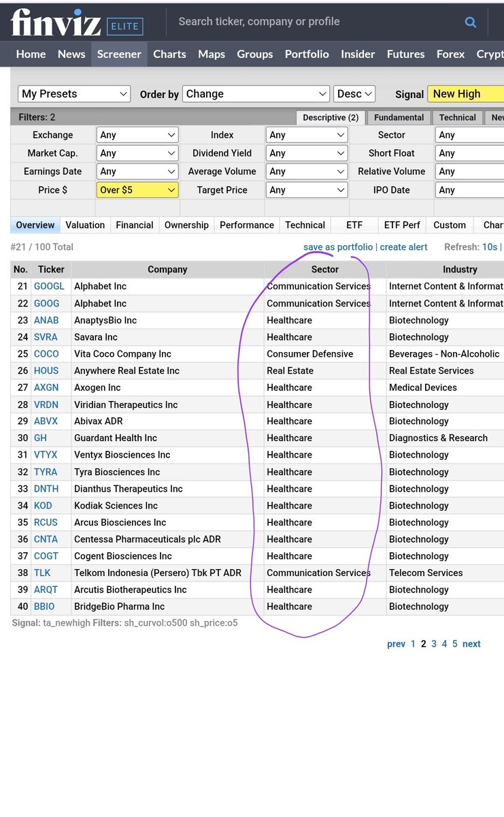Open the Signal New High dropdown

point(465,94)
